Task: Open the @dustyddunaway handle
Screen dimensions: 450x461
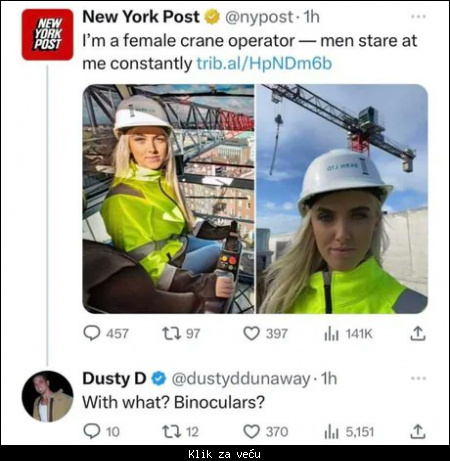Action: coord(241,379)
